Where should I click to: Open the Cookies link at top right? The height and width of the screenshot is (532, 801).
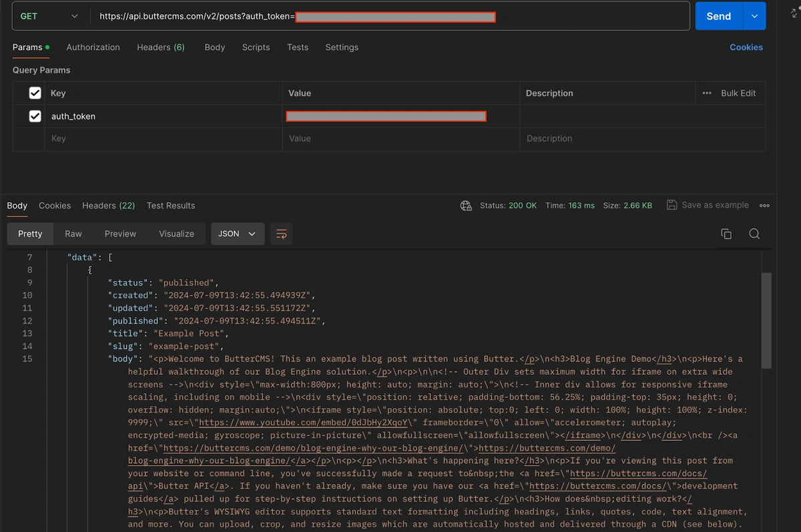pos(746,47)
